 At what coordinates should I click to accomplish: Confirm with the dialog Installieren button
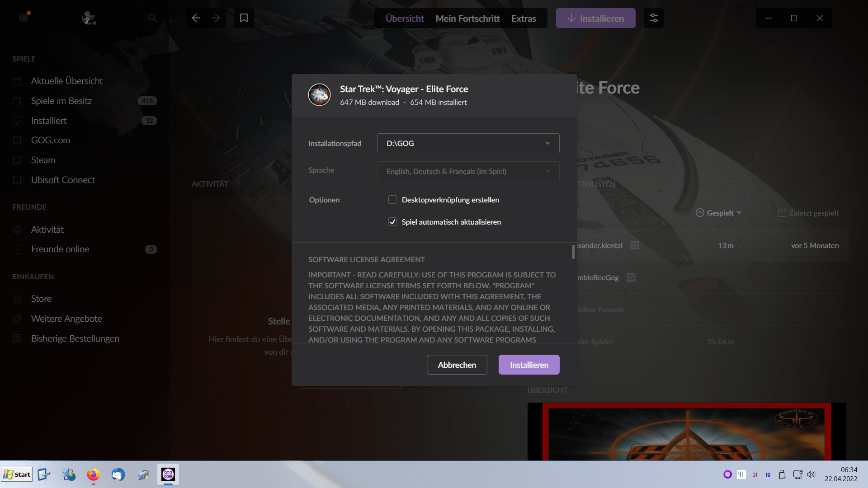coord(529,365)
